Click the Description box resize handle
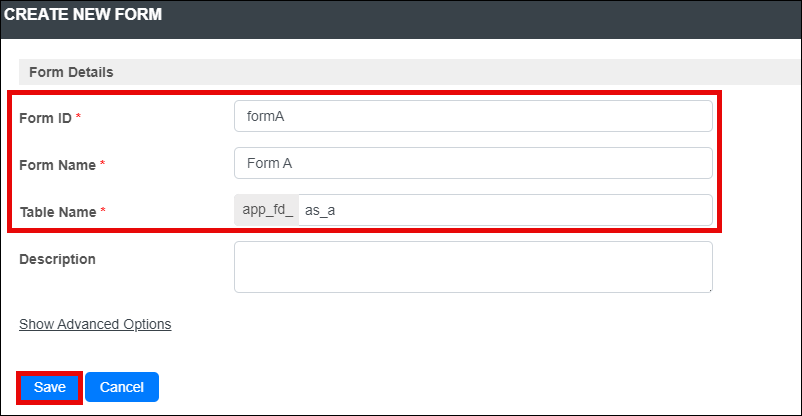 pos(709,290)
